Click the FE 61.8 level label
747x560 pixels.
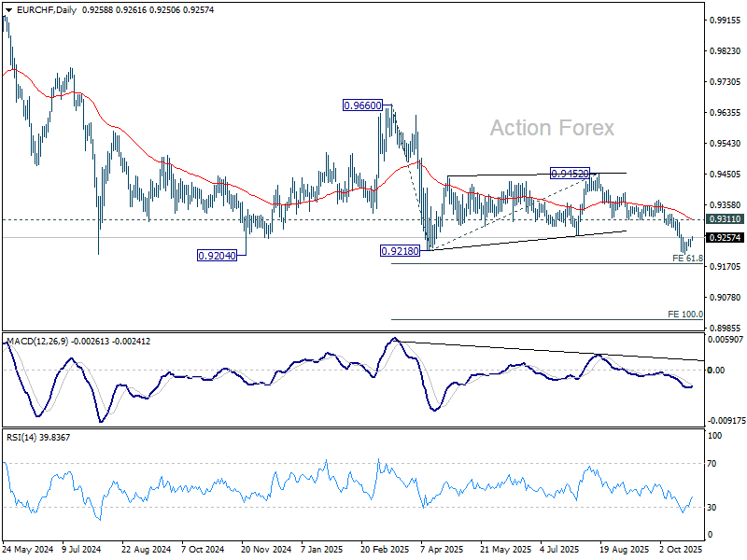(687, 259)
